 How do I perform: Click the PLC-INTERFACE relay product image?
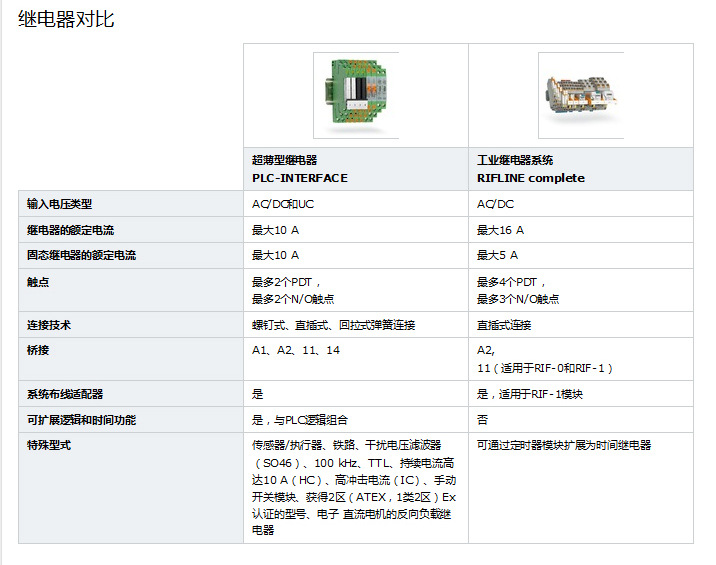tap(355, 95)
